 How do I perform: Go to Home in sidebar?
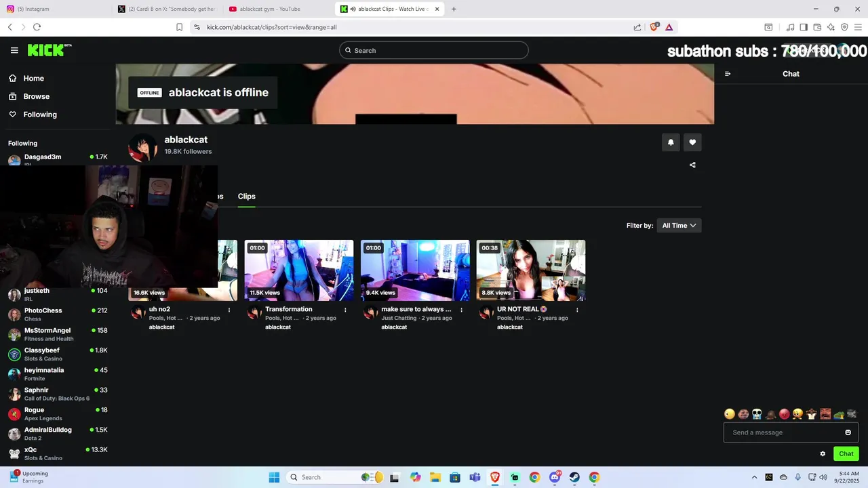(33, 79)
